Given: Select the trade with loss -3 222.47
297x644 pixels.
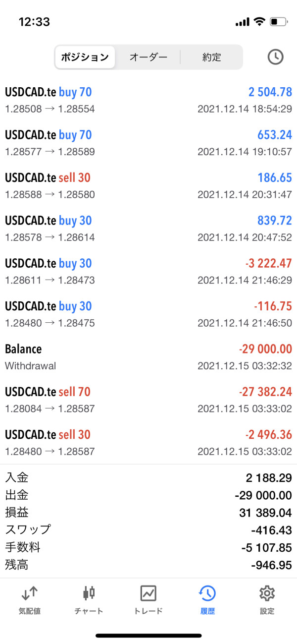Looking at the screenshot, I should pos(148,271).
